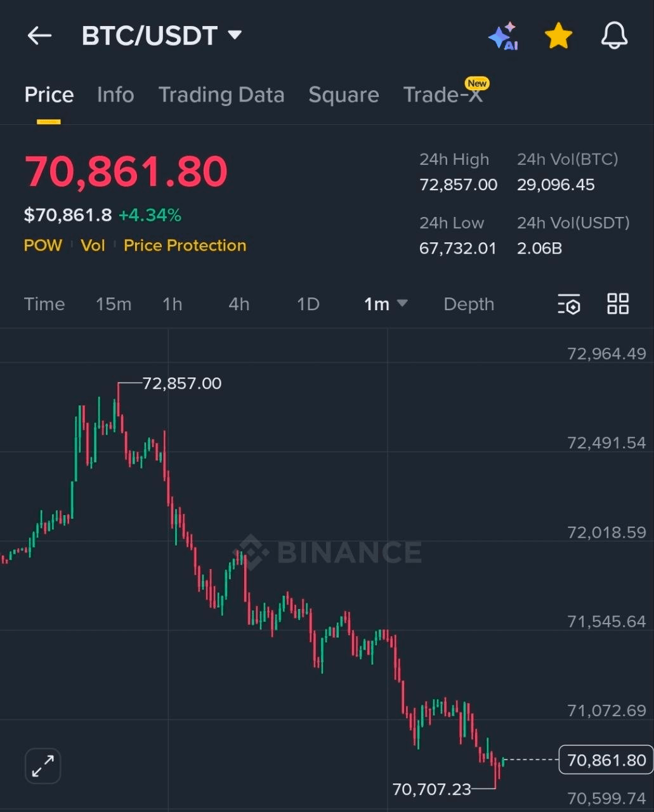Open the AI sparkle assistant icon

pos(504,36)
